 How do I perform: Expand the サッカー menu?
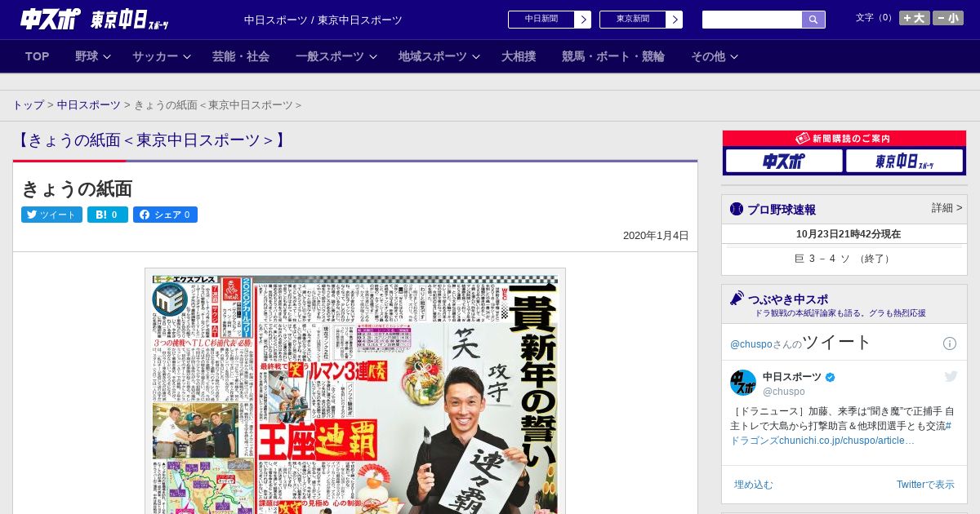click(162, 56)
